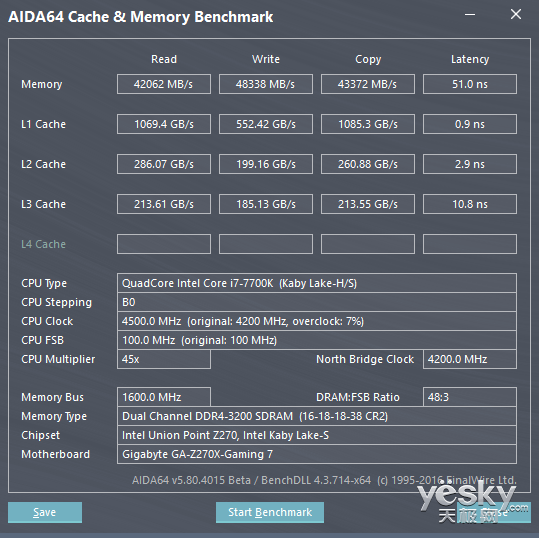The height and width of the screenshot is (538, 539).
Task: Click the empty L4 Cache Read box
Action: (164, 244)
